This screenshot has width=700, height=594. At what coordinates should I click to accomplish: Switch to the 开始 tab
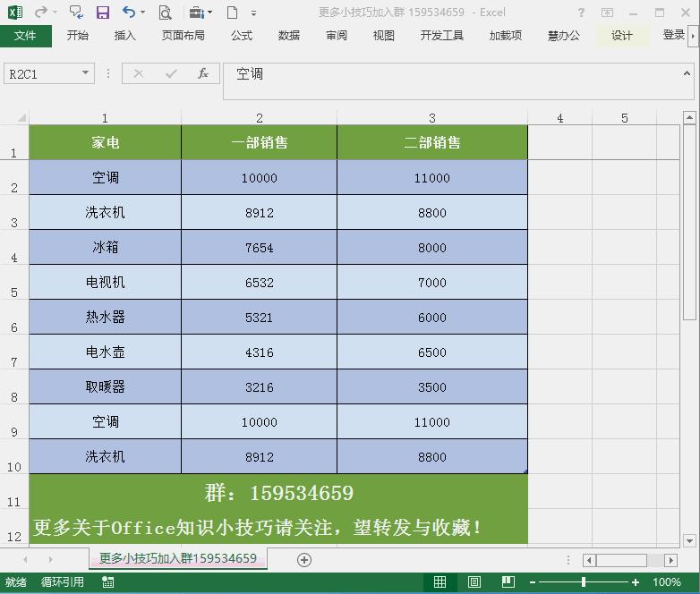tap(78, 35)
